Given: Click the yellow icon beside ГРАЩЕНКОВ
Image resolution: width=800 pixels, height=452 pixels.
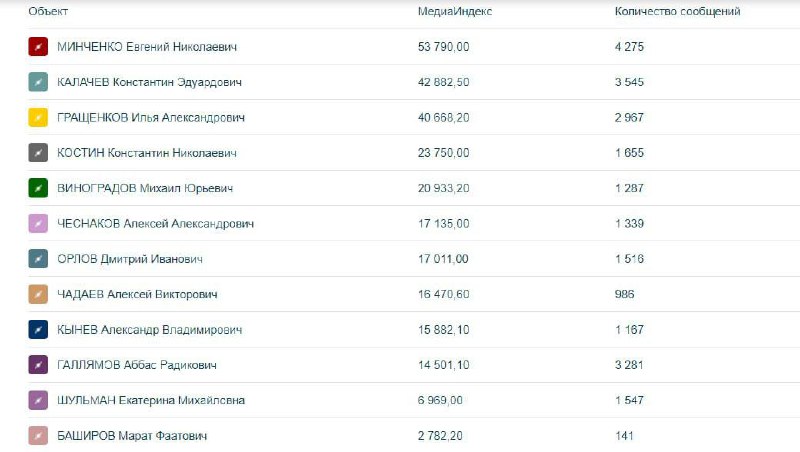Looking at the screenshot, I should [x=38, y=117].
